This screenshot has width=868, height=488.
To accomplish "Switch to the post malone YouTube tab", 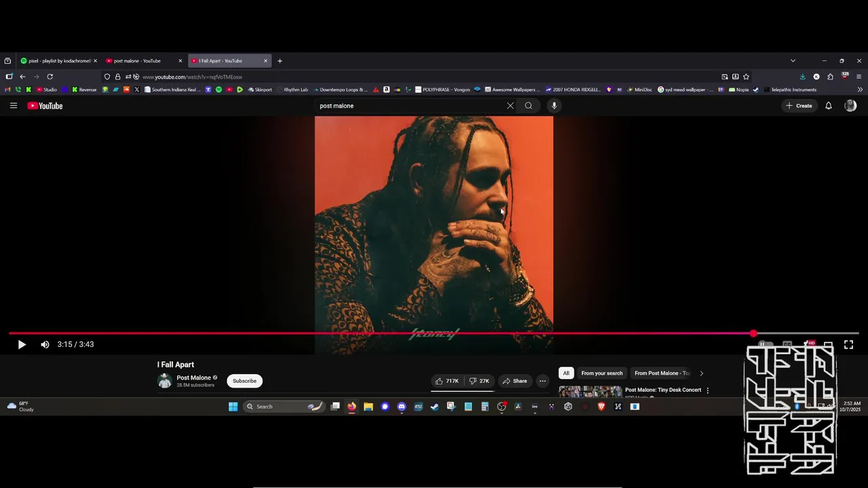I will tap(143, 61).
